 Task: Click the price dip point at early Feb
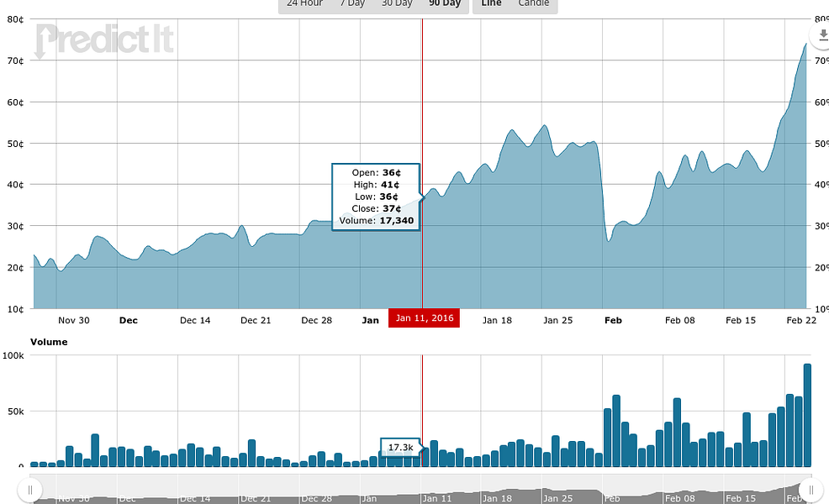[608, 241]
